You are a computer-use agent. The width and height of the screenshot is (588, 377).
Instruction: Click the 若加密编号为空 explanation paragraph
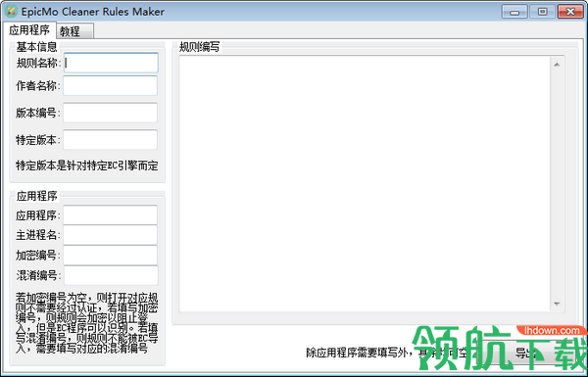click(87, 323)
